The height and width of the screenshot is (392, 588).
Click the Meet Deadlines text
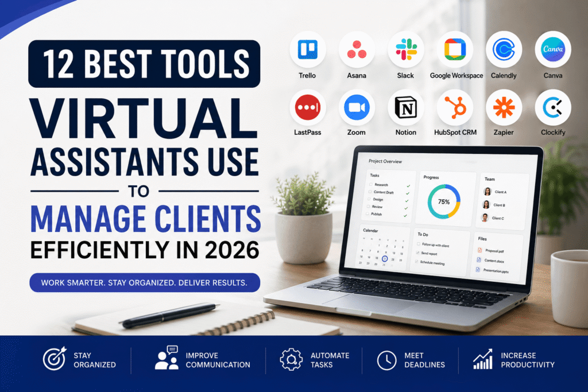coord(424,360)
